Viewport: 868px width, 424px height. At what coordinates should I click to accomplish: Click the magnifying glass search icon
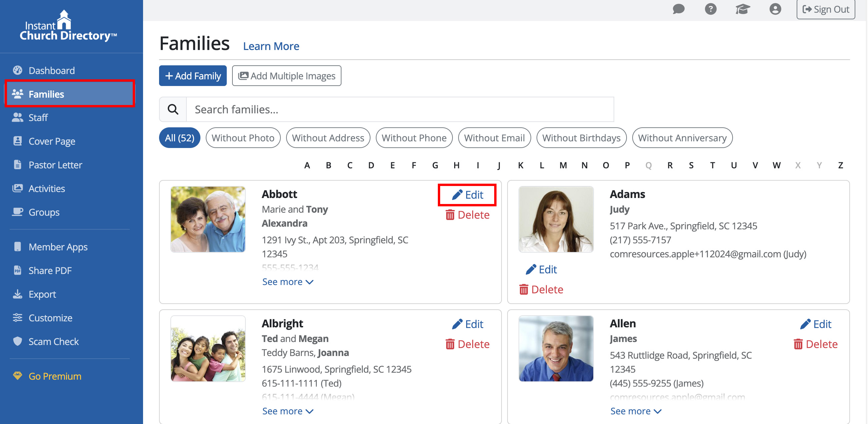tap(173, 109)
